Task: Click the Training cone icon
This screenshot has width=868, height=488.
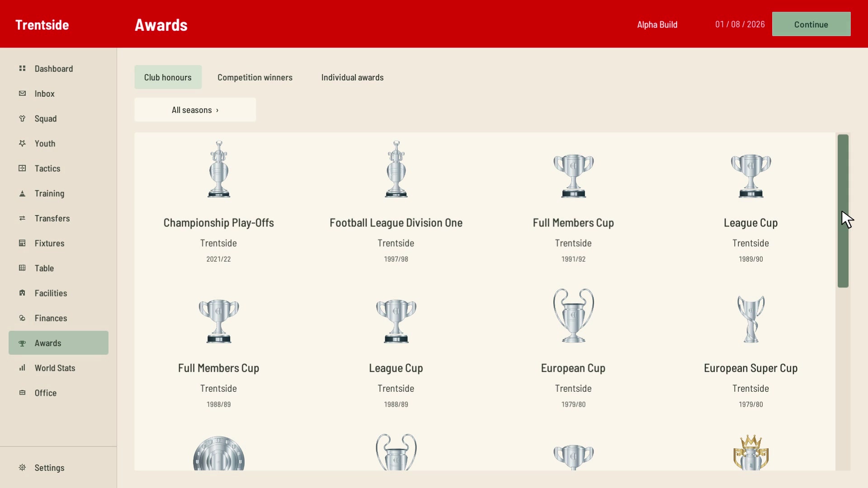Action: [x=22, y=193]
